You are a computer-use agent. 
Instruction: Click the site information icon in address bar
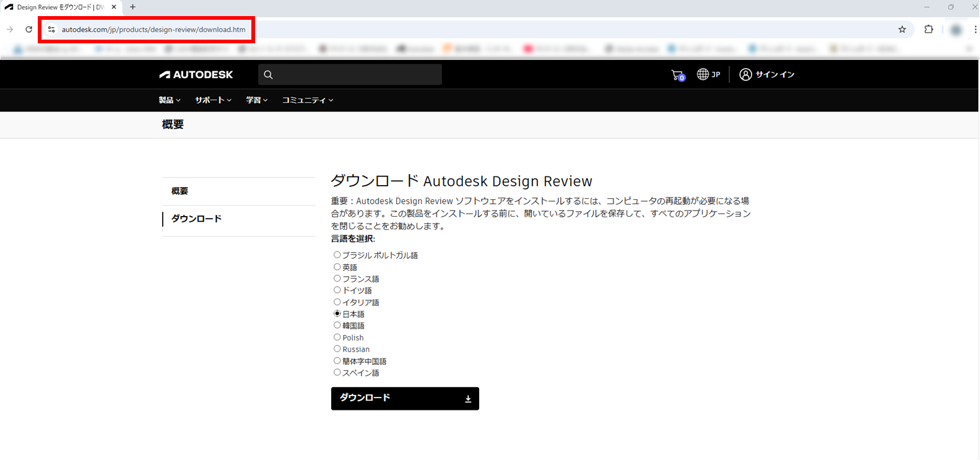click(51, 29)
